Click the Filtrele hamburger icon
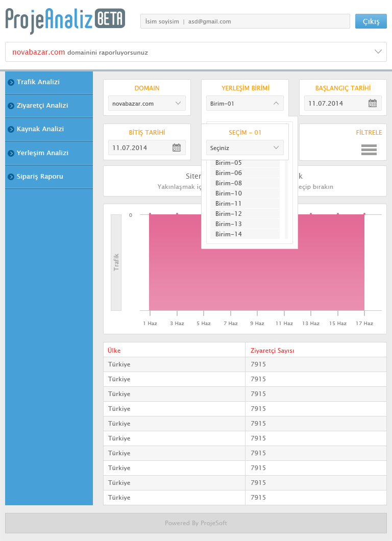The image size is (392, 541). (x=369, y=150)
